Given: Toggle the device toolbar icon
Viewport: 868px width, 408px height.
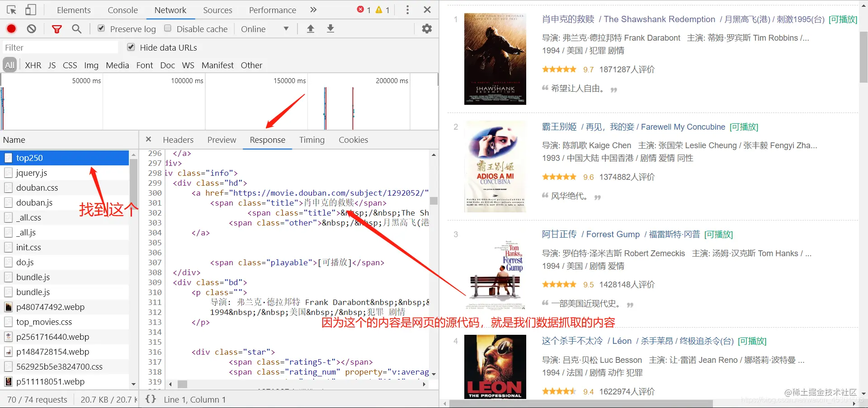Looking at the screenshot, I should coord(31,10).
